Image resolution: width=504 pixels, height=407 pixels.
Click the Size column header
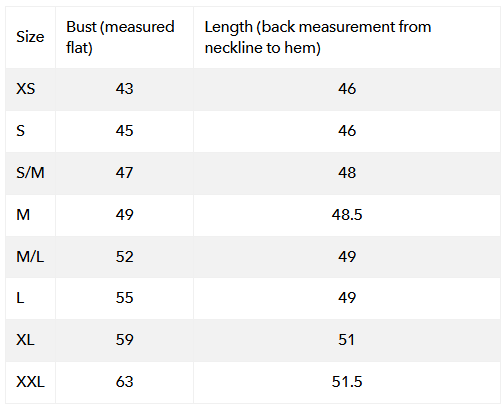click(30, 37)
